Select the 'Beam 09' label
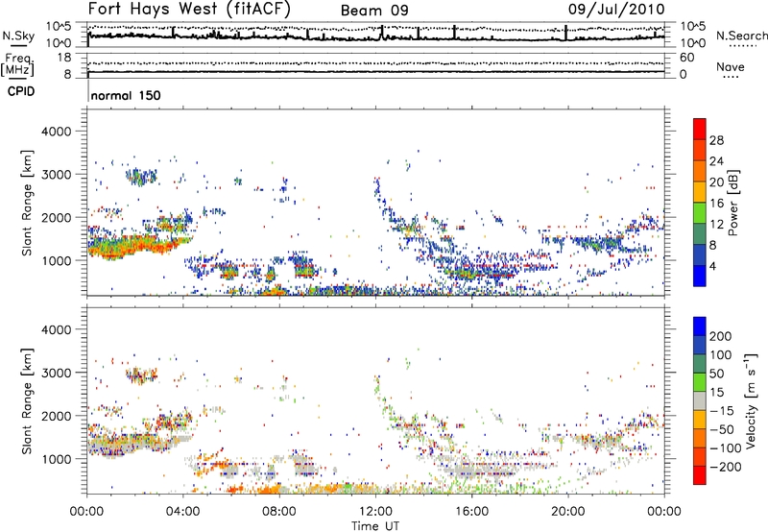This screenshot has width=768, height=532. [374, 11]
